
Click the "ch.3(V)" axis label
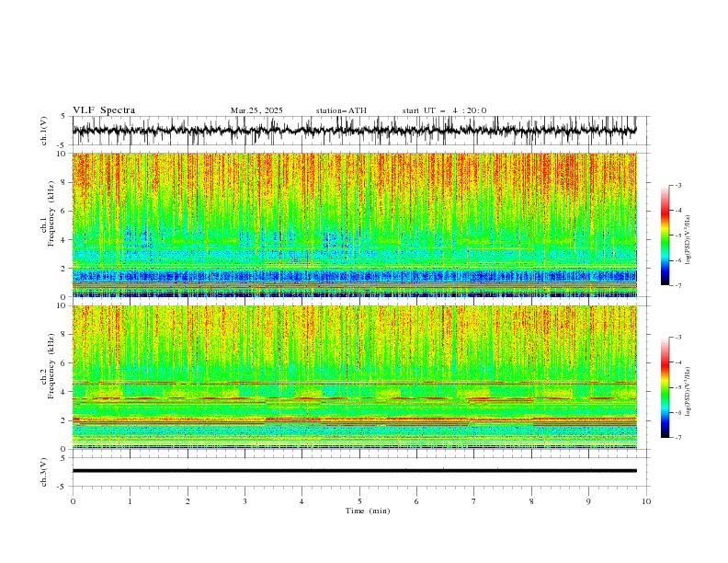click(44, 472)
